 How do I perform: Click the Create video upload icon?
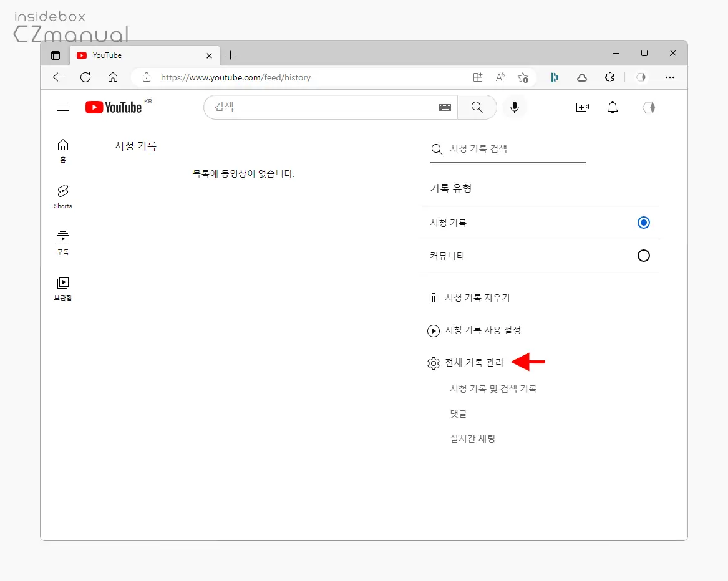point(582,107)
